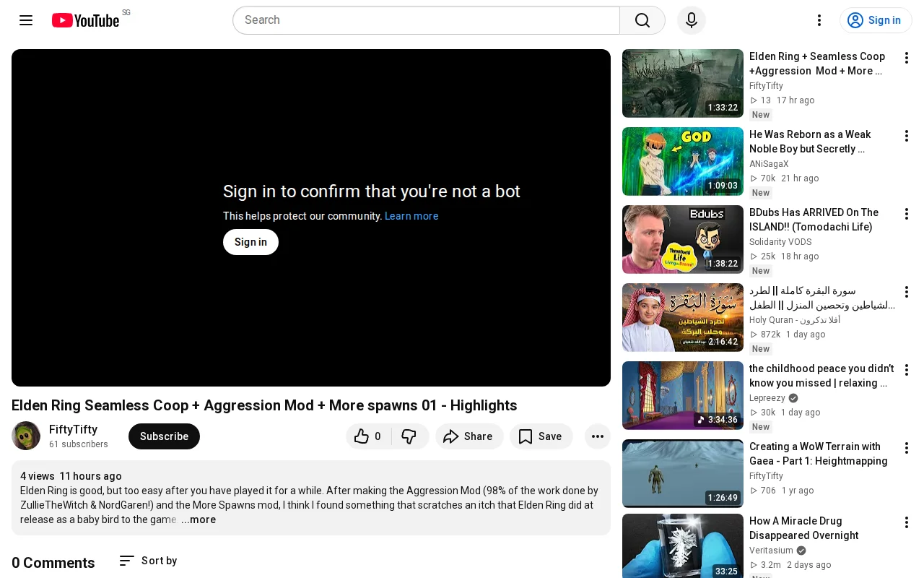Like this video with thumbs up
The image size is (924, 578).
click(x=369, y=436)
